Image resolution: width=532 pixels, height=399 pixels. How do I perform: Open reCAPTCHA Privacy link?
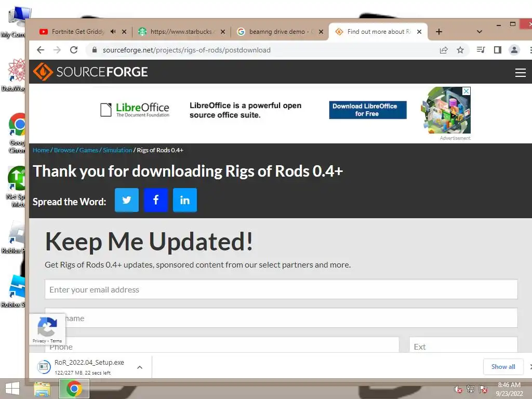point(39,341)
